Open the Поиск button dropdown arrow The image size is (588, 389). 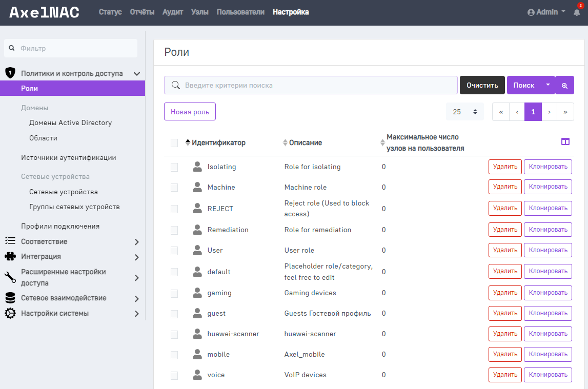click(x=548, y=85)
